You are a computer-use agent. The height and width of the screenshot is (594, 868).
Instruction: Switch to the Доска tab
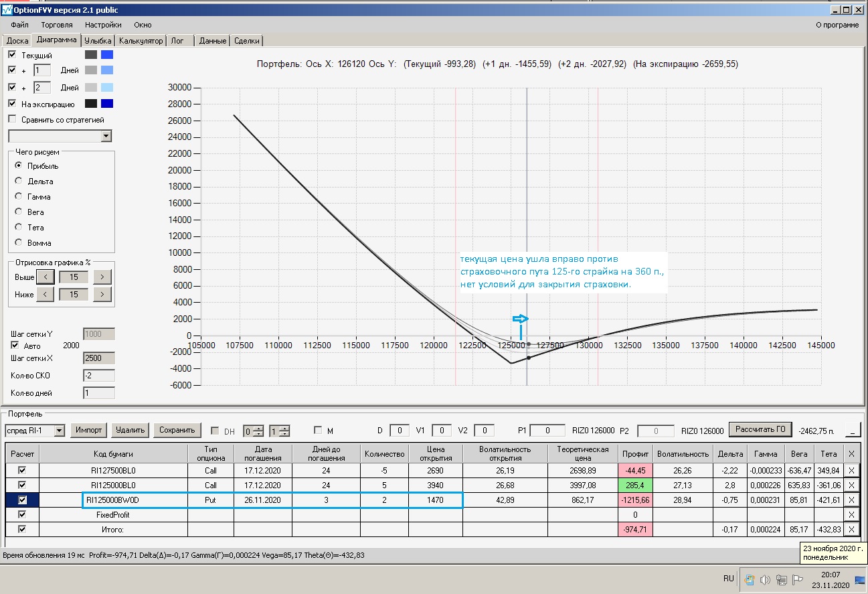(17, 41)
